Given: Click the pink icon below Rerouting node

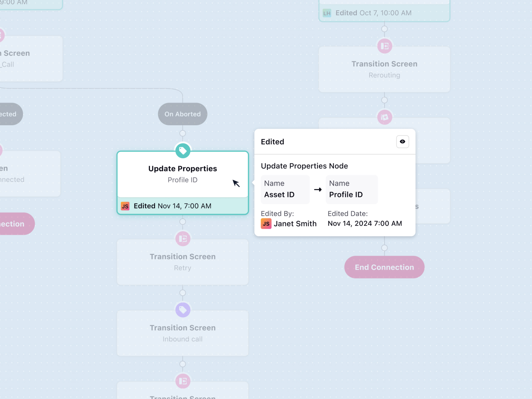Looking at the screenshot, I should [384, 117].
